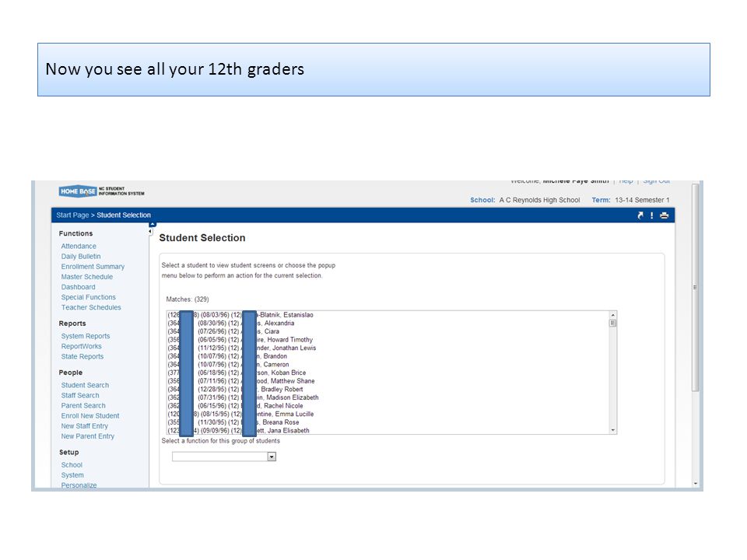Screen dimensions: 747x560
Task: Open Staff Search
Action: (x=80, y=395)
